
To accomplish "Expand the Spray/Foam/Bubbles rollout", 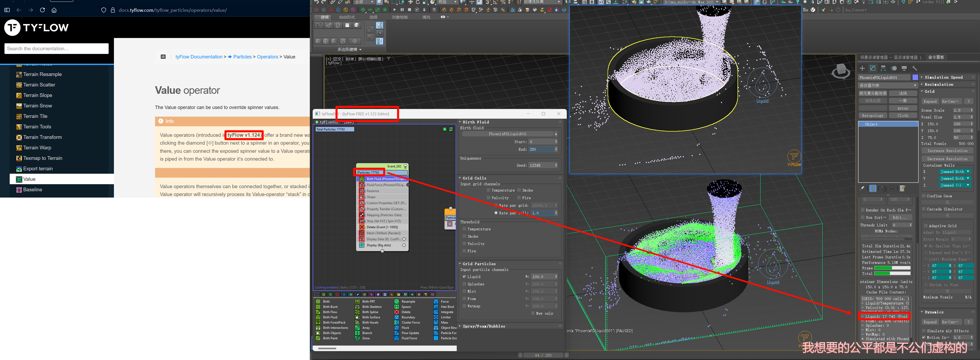I will coord(483,326).
